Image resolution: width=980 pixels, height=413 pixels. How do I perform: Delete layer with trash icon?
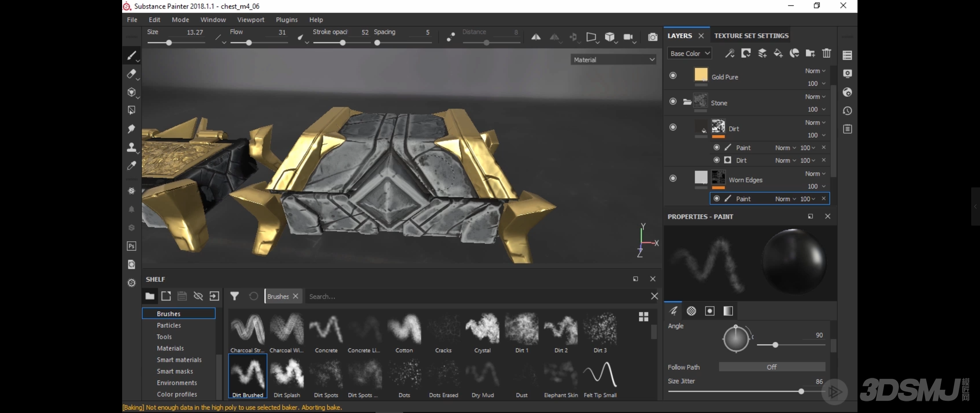click(826, 53)
